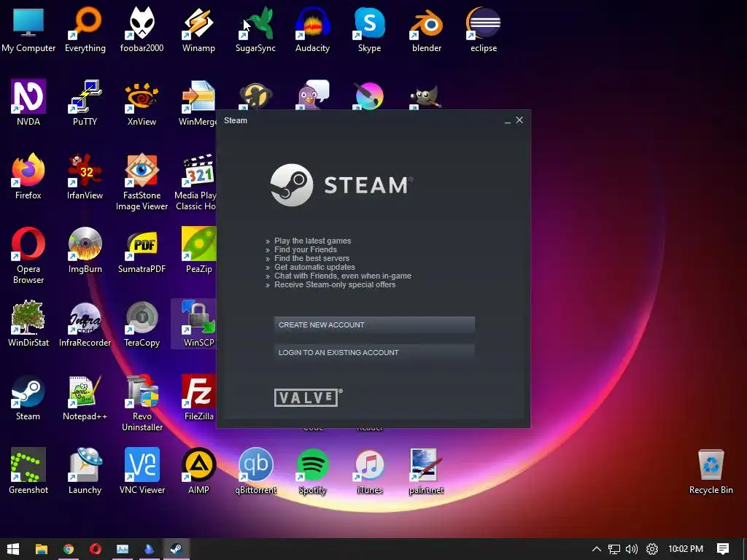The image size is (747, 560).
Task: Select the Opera Browser desktop icon
Action: (28, 256)
